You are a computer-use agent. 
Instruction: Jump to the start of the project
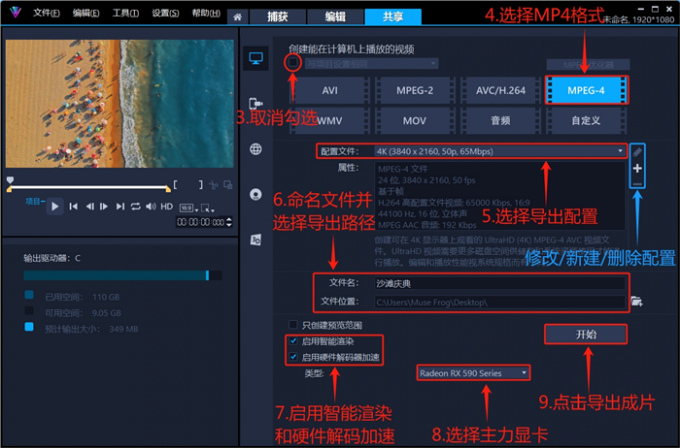(x=73, y=206)
